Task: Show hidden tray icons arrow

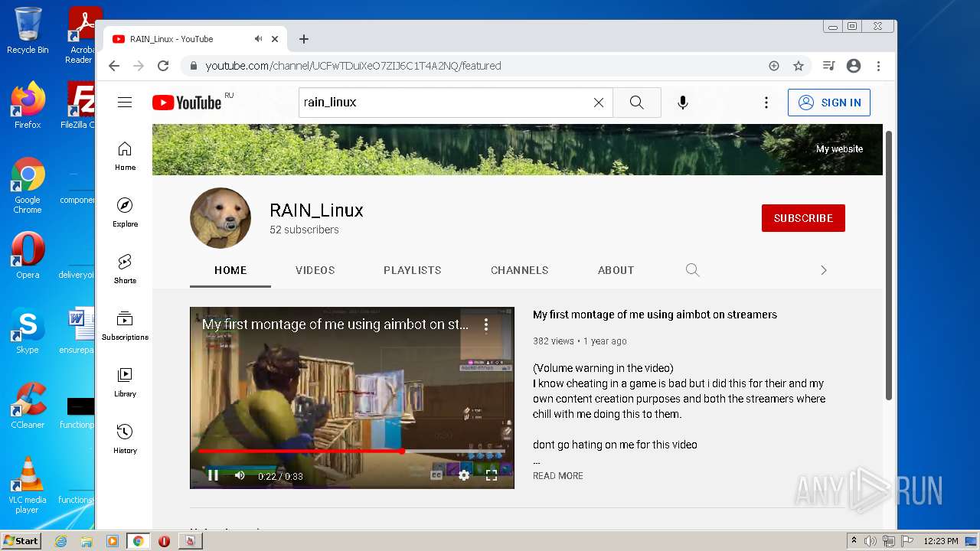Action: coord(854,541)
